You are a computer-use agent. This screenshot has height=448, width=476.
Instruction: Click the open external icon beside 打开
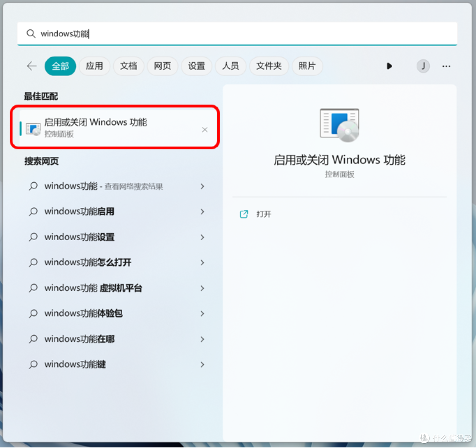point(244,214)
